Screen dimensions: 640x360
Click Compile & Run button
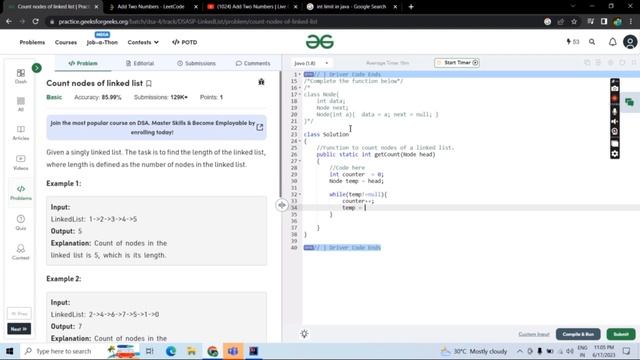578,334
